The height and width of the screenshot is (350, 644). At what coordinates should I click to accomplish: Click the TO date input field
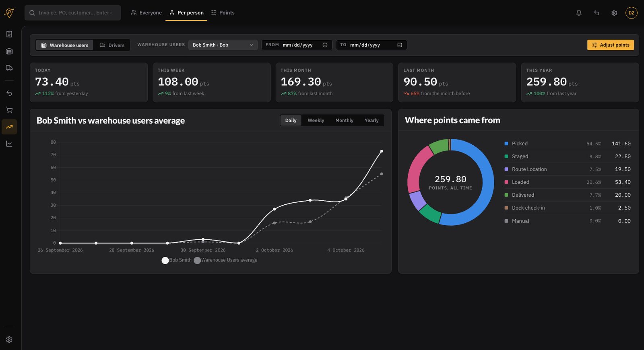click(372, 45)
